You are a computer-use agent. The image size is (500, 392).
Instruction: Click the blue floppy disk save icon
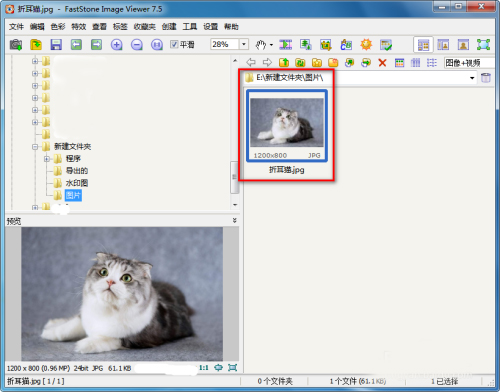coord(56,44)
